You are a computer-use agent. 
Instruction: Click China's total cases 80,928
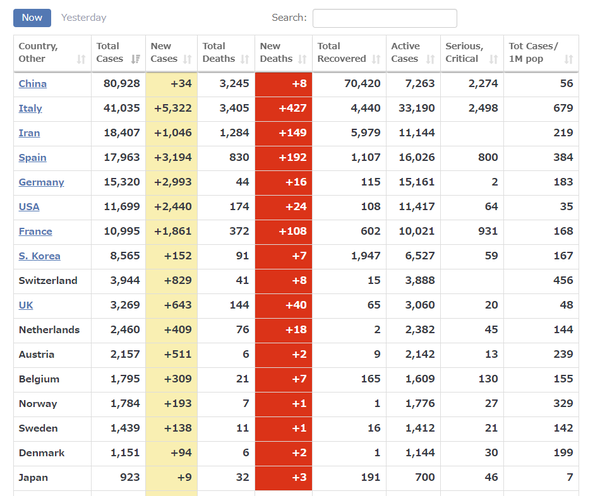click(x=122, y=84)
